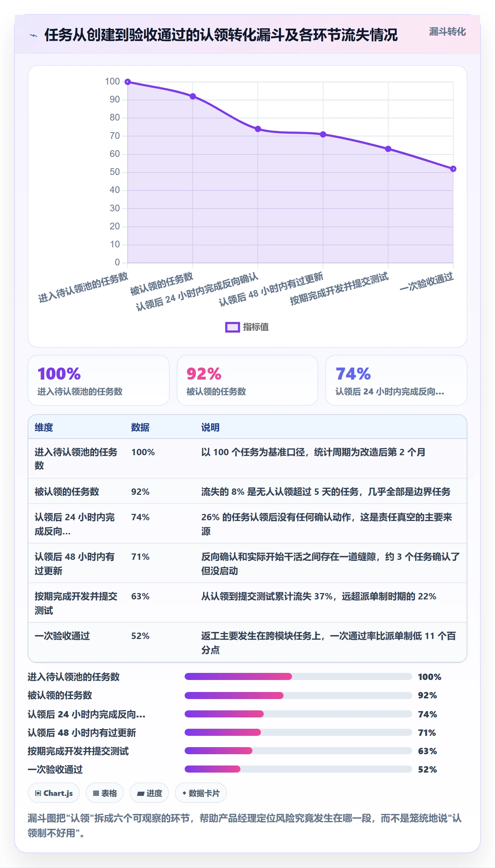The height and width of the screenshot is (868, 495).
Task: Click the 52% progress bar
Action: point(298,769)
